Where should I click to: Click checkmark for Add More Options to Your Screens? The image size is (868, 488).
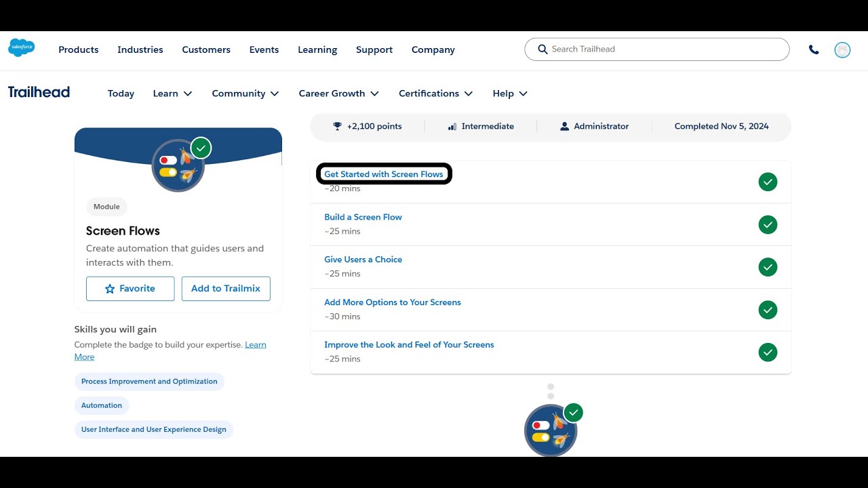pyautogui.click(x=768, y=310)
